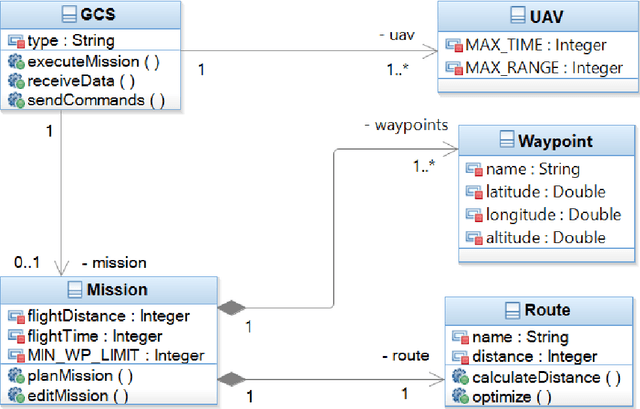Select the executeMission operation gear icon

point(14,62)
